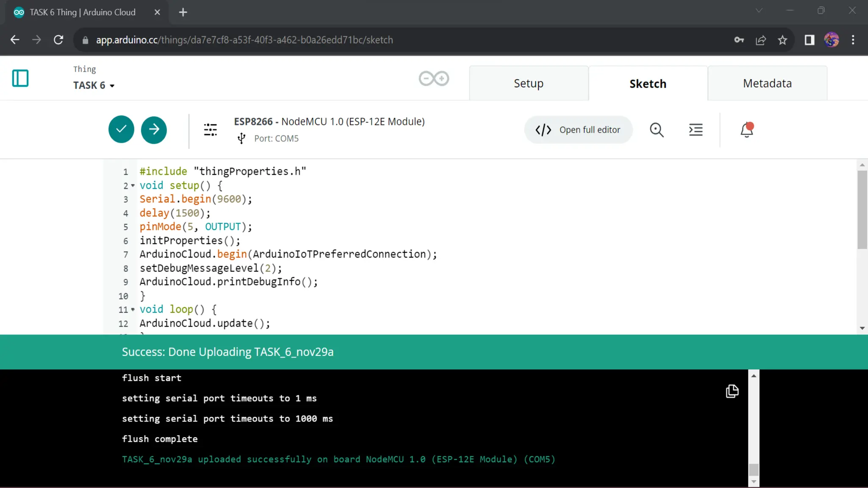Collapse the void loop() code fold arrow
Screen dimensions: 868x488
133,310
